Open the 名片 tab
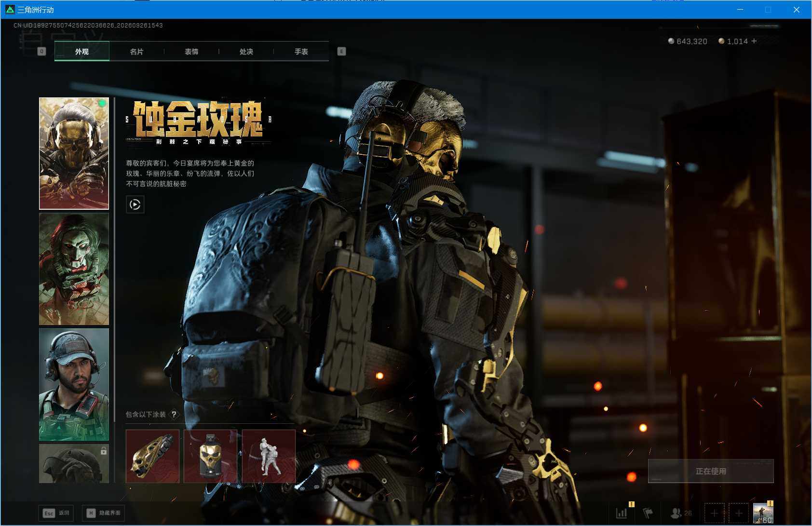This screenshot has height=526, width=812. 136,51
